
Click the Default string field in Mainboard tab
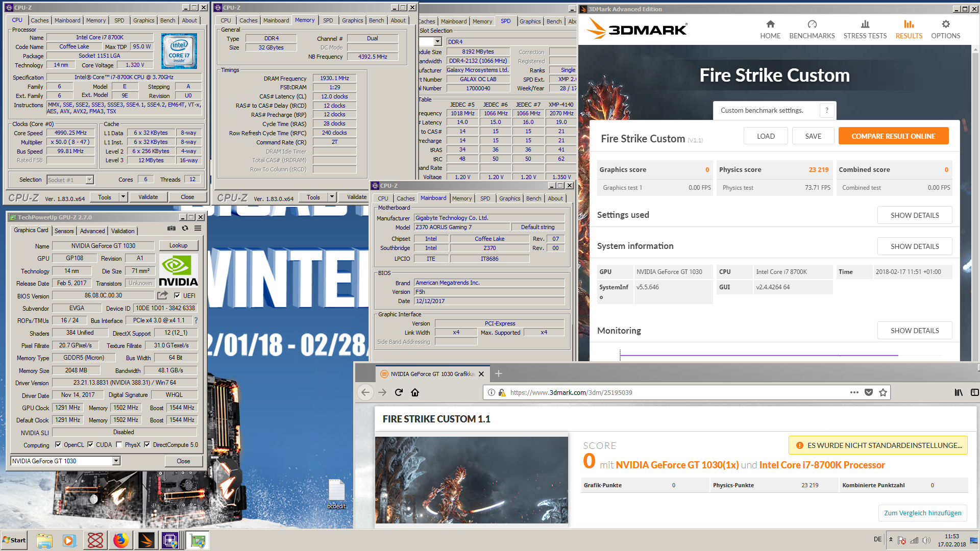[537, 227]
